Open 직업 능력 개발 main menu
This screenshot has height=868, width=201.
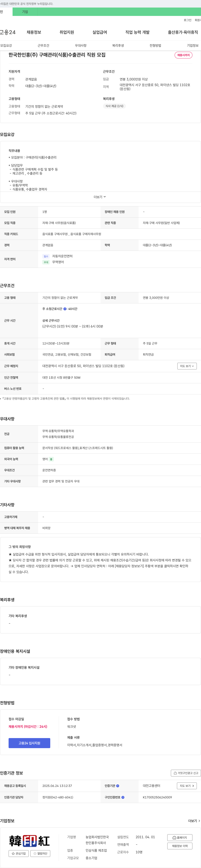137,32
